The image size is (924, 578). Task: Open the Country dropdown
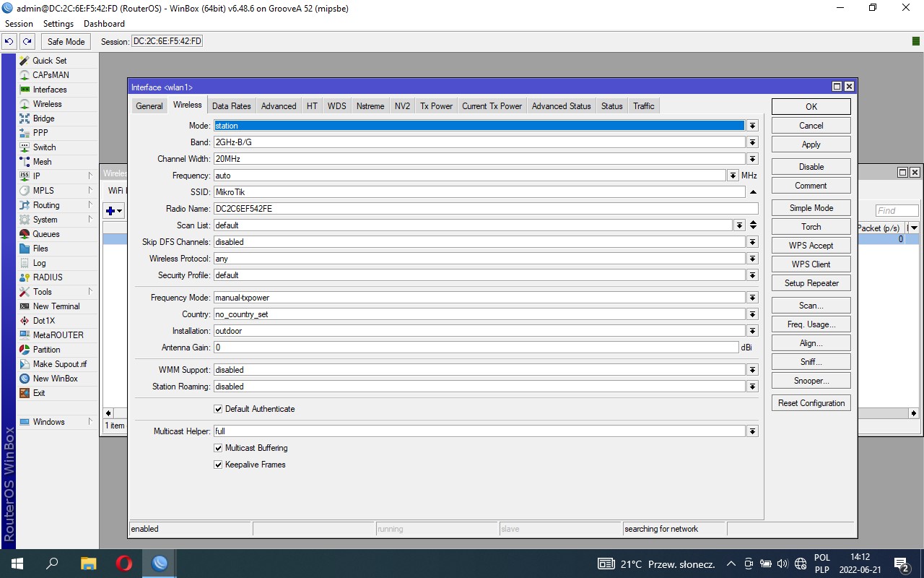point(752,314)
